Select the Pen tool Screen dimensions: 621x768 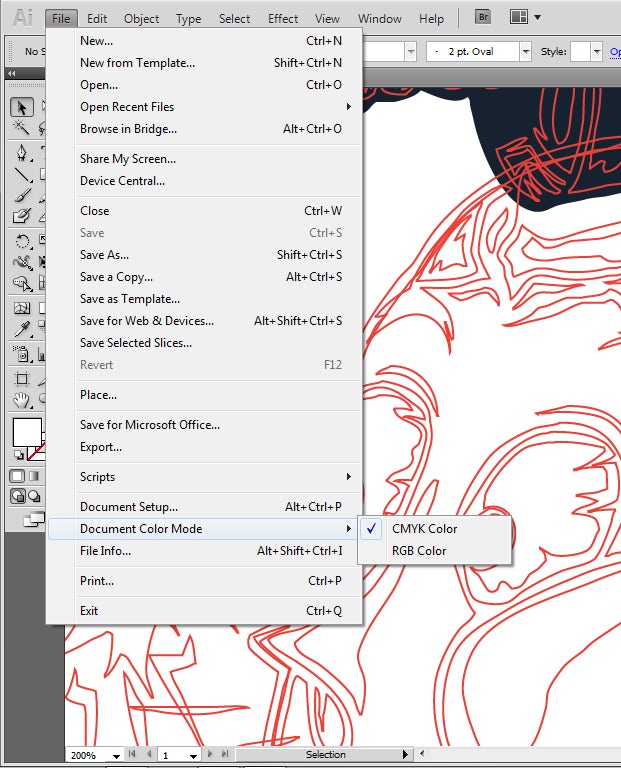click(22, 153)
